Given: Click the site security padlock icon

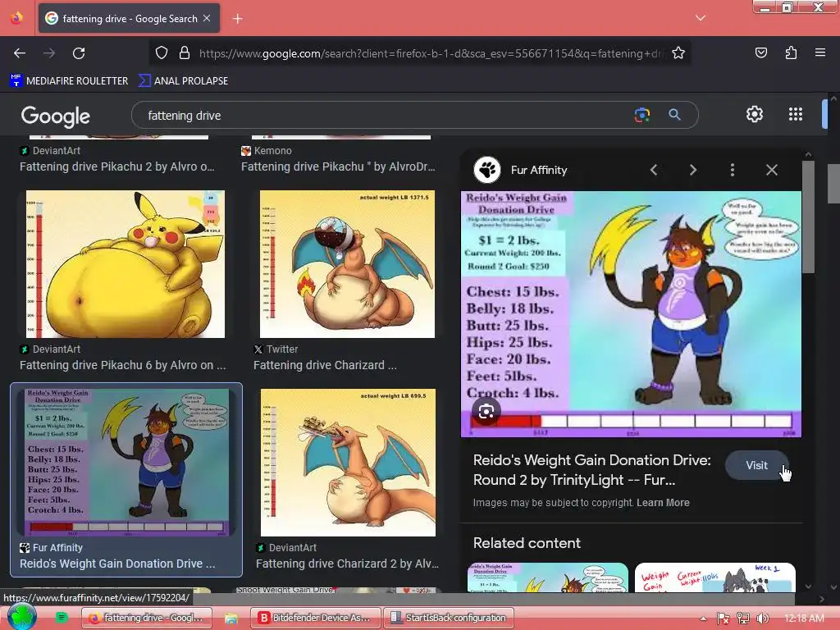Looking at the screenshot, I should click(185, 53).
